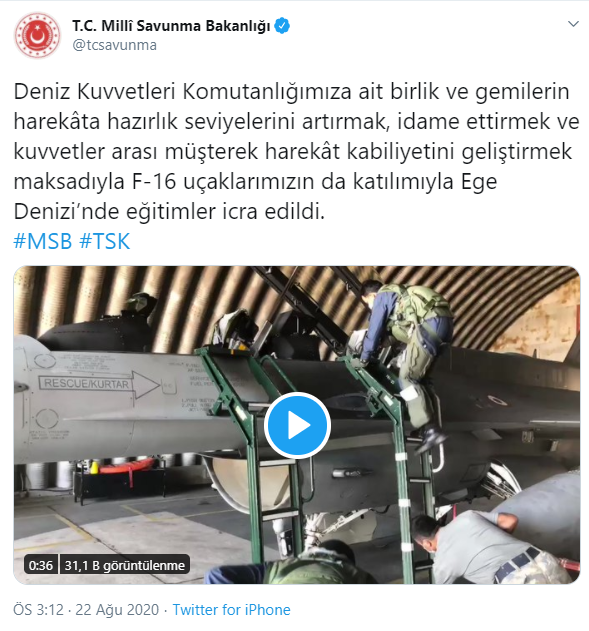This screenshot has width=589, height=631.
Task: Open the #MSB hashtag
Action: [43, 241]
